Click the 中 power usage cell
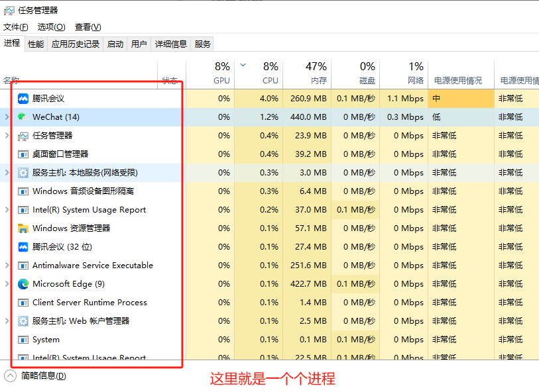539x392 pixels. (461, 99)
